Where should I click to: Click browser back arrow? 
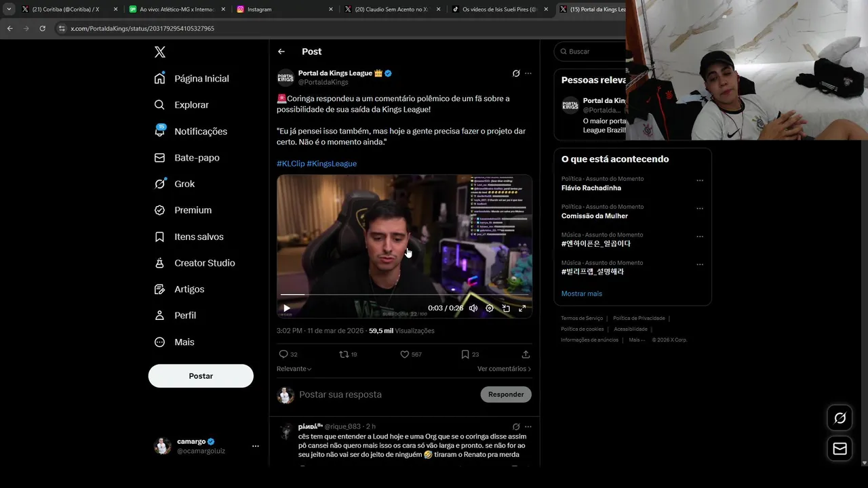(9, 28)
